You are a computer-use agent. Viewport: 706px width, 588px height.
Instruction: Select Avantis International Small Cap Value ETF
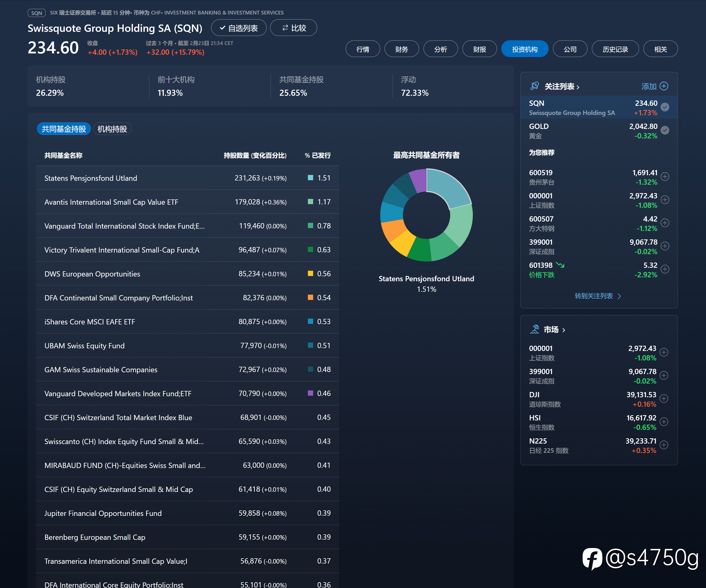188,202
